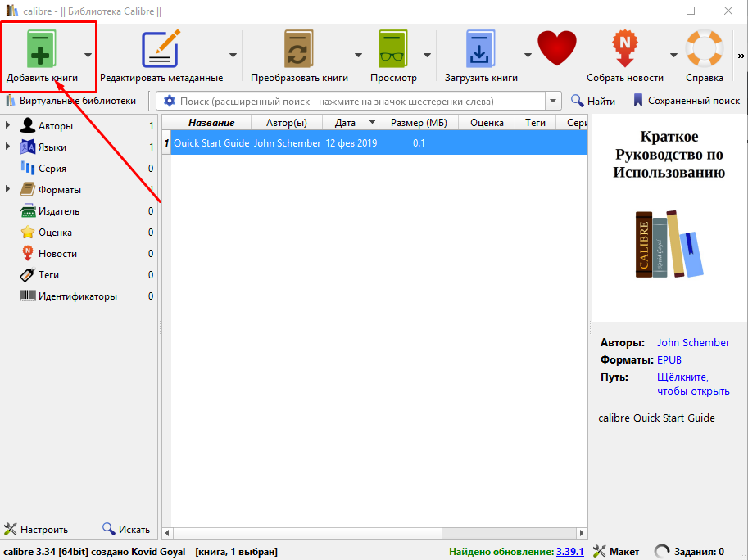This screenshot has width=748, height=560.
Task: Show the Задания jobs list
Action: (x=689, y=552)
